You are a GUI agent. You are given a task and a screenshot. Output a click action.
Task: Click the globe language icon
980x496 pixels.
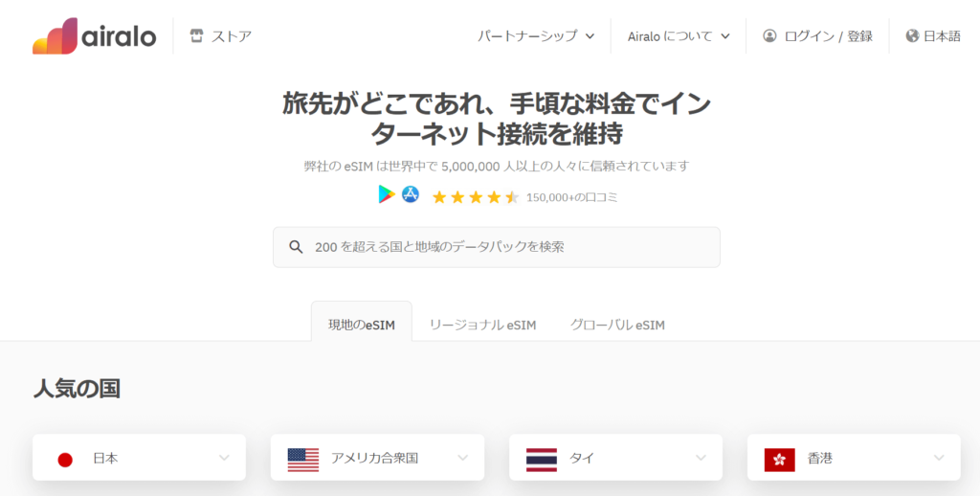click(912, 35)
